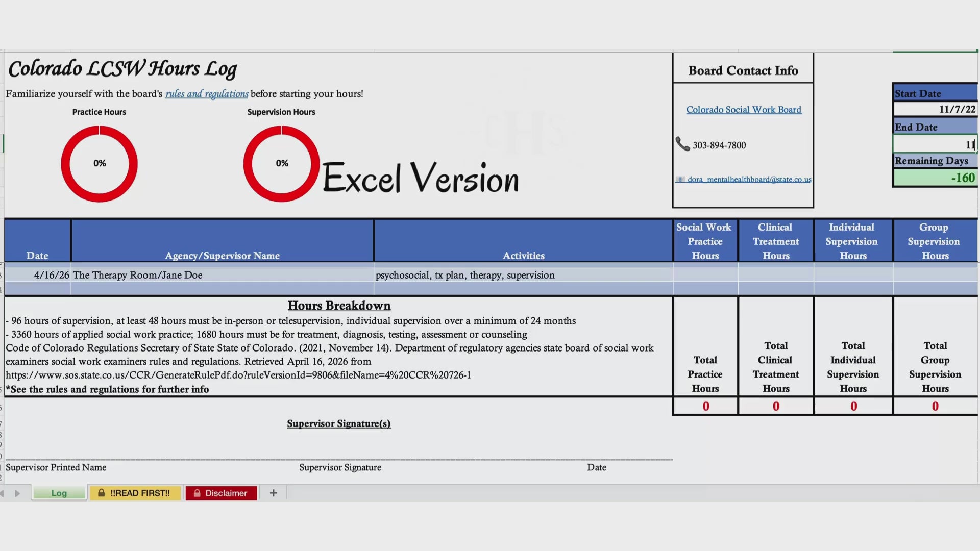Click the dora_mentalhealthboard email link

749,180
